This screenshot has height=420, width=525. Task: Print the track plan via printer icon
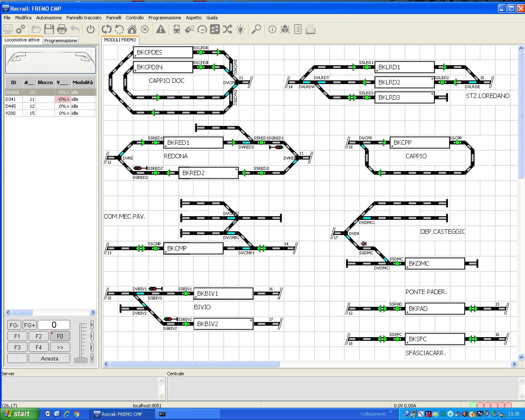click(62, 29)
